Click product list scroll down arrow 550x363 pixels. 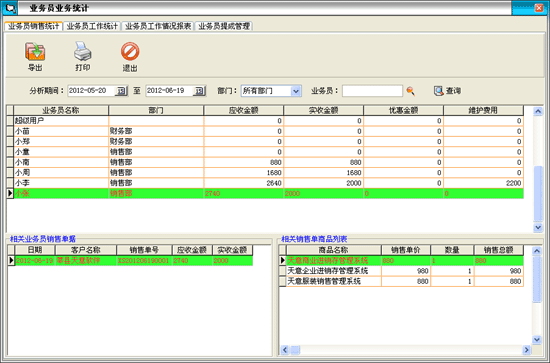[x=537, y=339]
